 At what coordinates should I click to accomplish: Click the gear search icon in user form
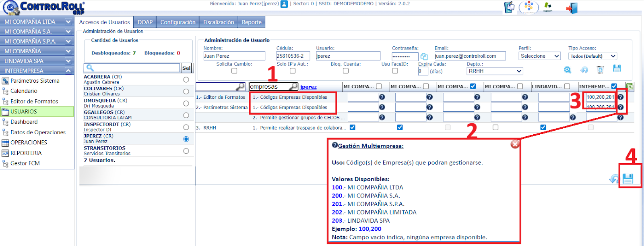pyautogui.click(x=568, y=70)
